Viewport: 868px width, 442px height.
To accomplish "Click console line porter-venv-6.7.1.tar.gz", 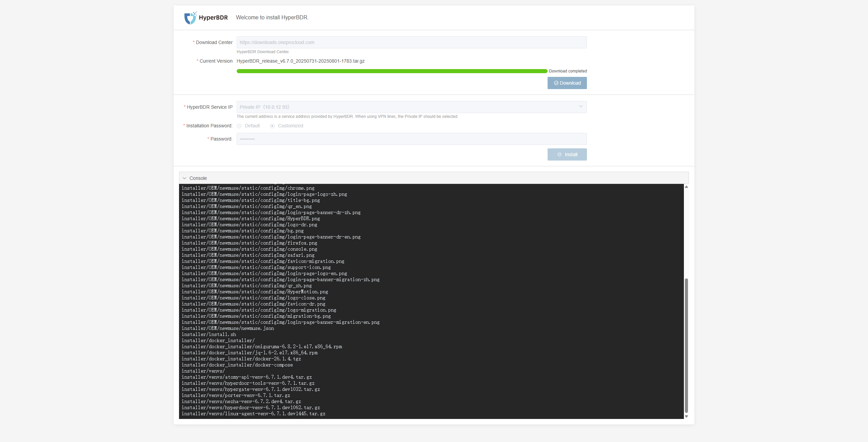I will [x=236, y=395].
